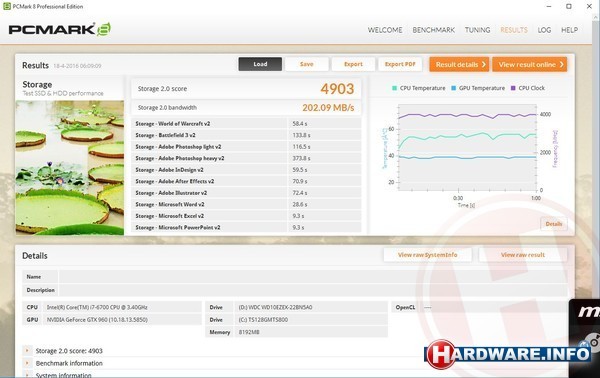Click the PCMark 8 logo
The image size is (600, 378).
tap(60, 29)
